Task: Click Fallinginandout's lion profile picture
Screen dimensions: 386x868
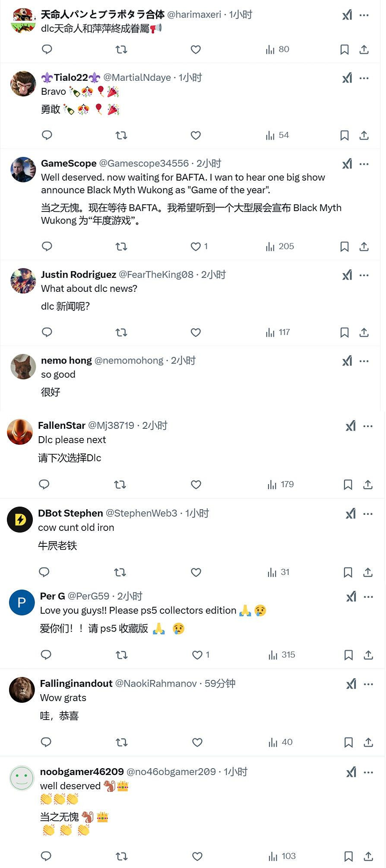Action: pos(22,690)
